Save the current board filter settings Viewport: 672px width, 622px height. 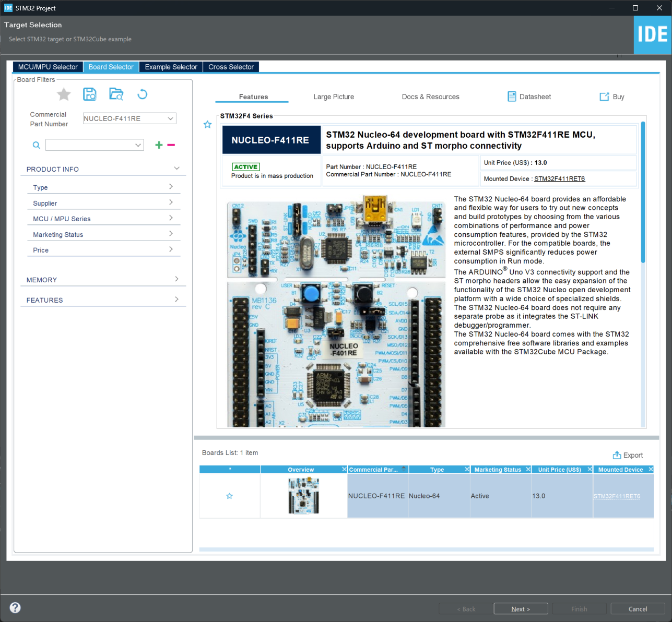[x=89, y=94]
